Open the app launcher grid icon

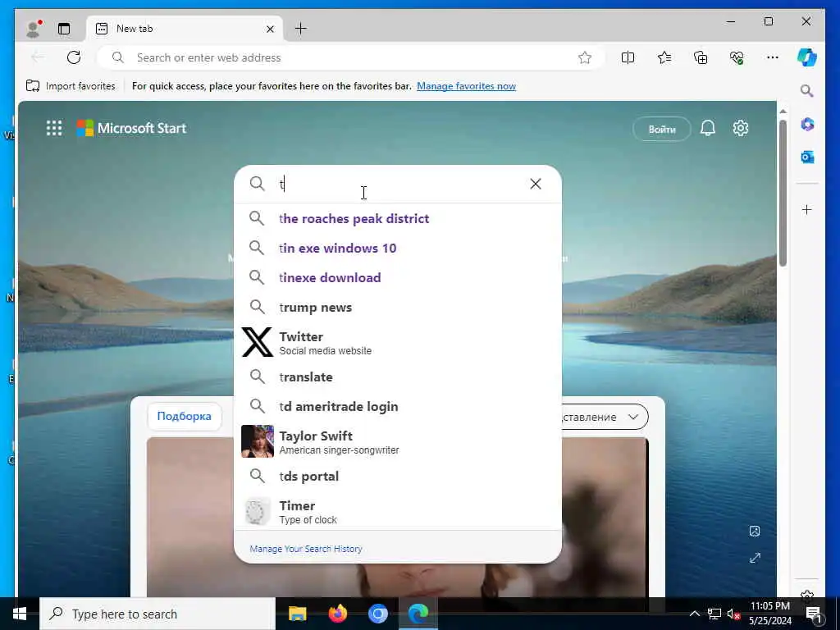[54, 128]
